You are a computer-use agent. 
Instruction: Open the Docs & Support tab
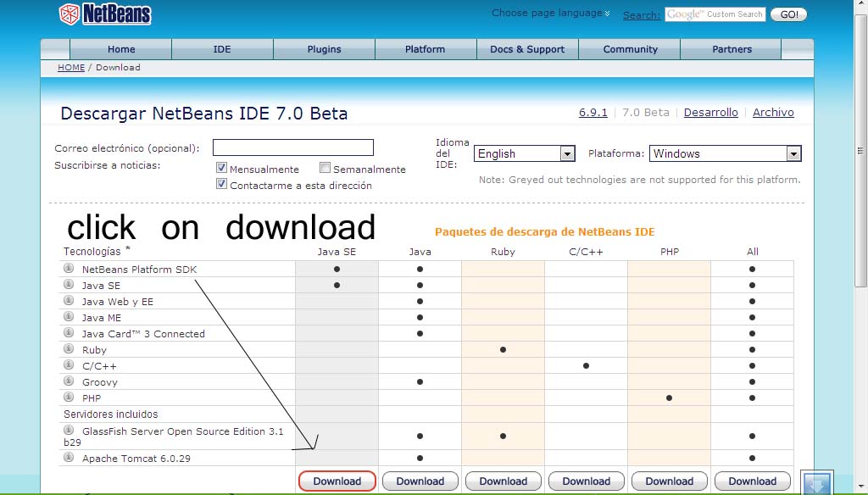[527, 49]
